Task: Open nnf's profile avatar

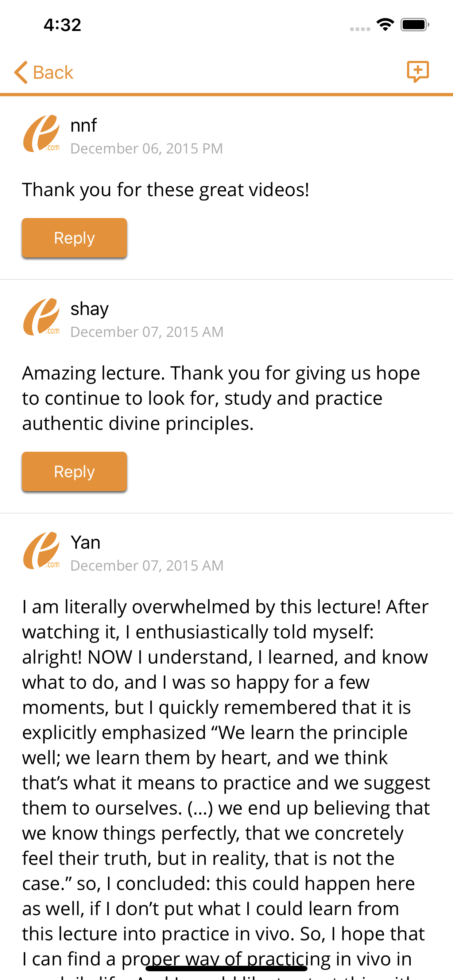Action: pyautogui.click(x=42, y=133)
